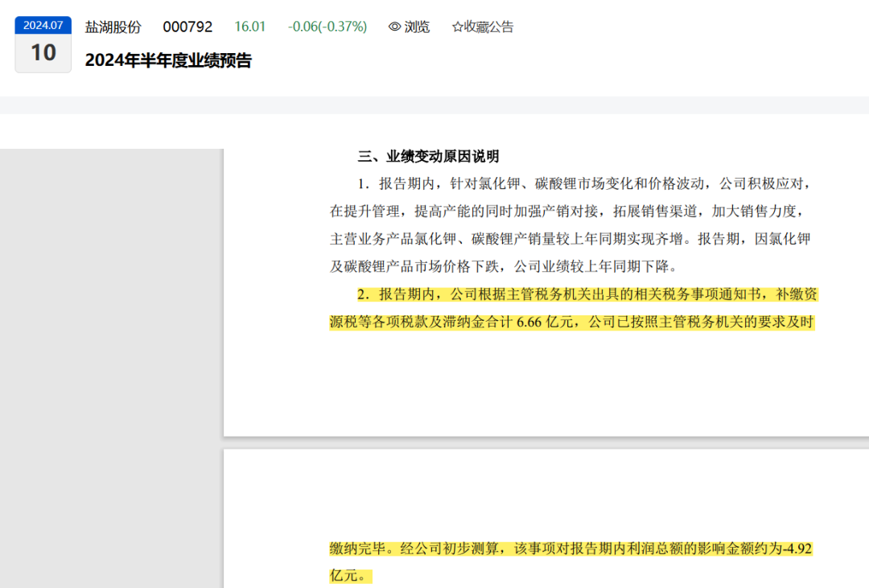
Task: Click the 收藏公告 favorite text
Action: pyautogui.click(x=489, y=27)
